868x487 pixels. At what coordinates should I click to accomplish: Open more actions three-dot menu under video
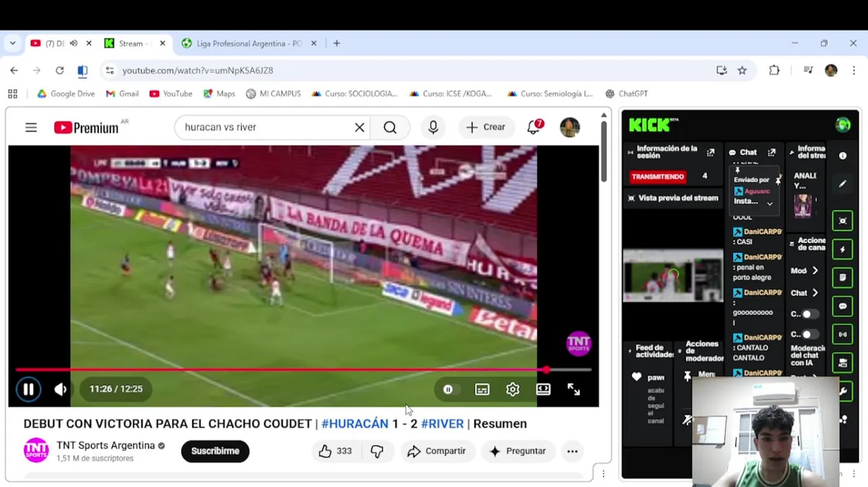pos(572,451)
